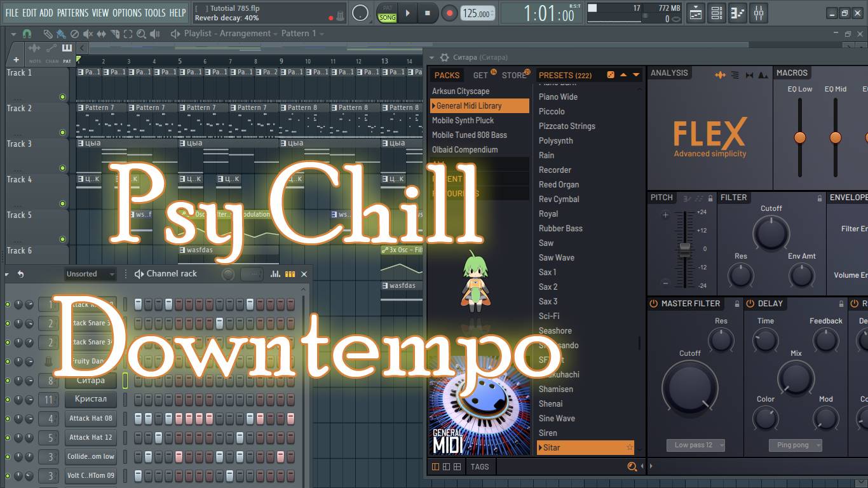This screenshot has width=868, height=488.
Task: Adjust the EQ Mid macro slider
Action: [836, 137]
